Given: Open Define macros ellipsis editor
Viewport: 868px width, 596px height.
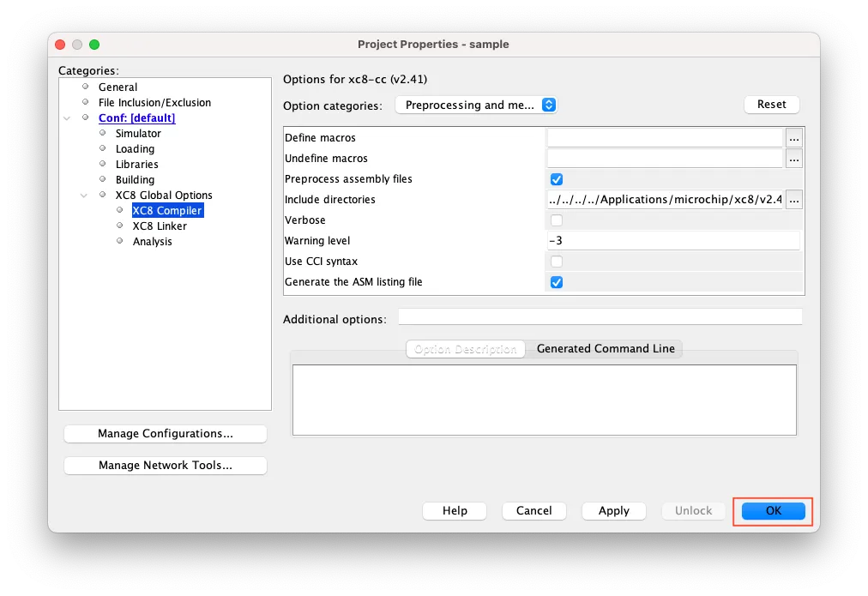Looking at the screenshot, I should tap(794, 138).
